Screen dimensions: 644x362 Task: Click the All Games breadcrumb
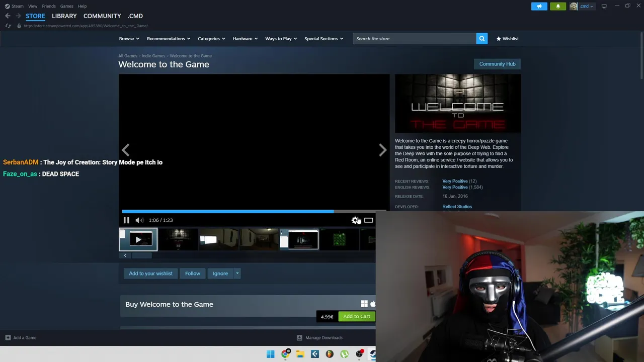[128, 56]
